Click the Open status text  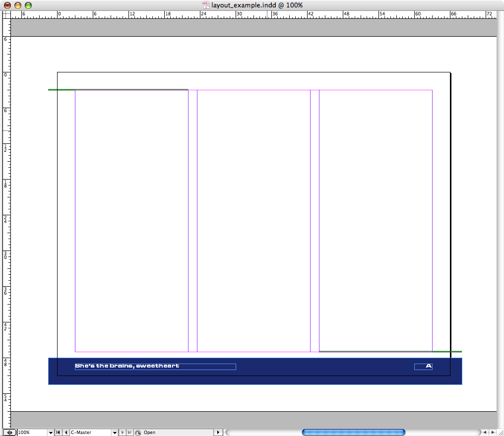point(149,433)
